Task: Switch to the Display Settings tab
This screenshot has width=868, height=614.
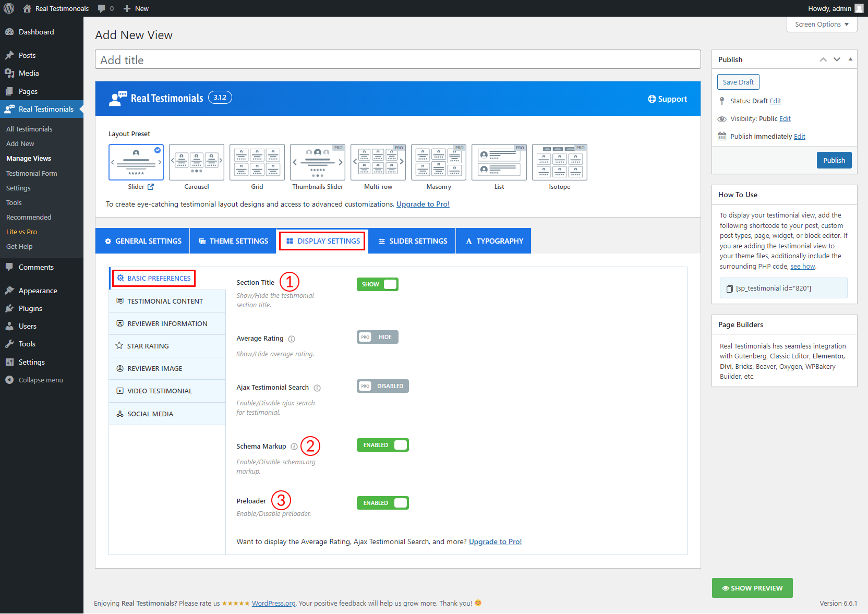Action: tap(323, 241)
